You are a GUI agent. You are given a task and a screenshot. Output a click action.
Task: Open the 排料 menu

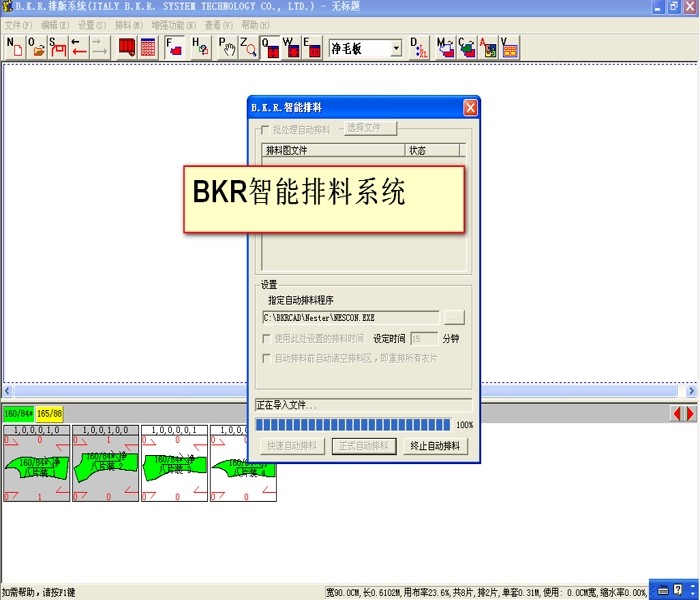[x=129, y=25]
